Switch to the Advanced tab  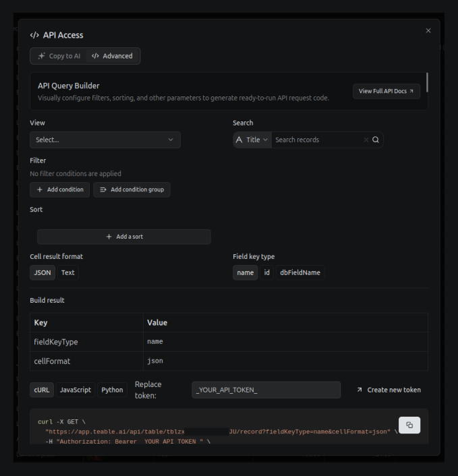(113, 56)
